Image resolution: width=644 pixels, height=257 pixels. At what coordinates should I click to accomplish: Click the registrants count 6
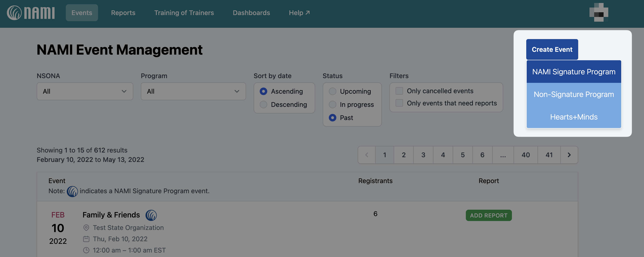pos(375,214)
